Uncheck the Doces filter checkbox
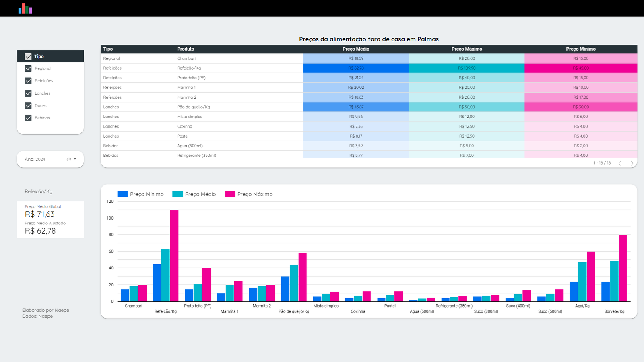644x362 pixels. click(x=28, y=106)
